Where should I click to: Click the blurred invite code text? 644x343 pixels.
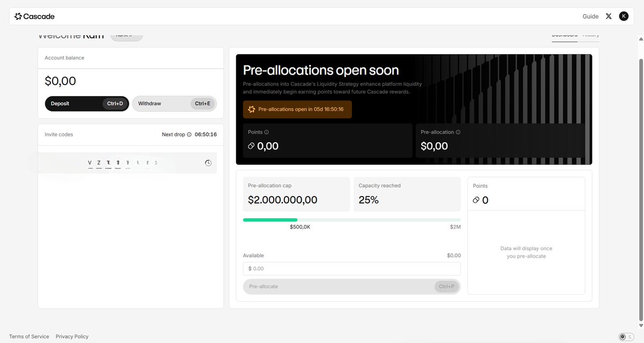click(x=123, y=163)
